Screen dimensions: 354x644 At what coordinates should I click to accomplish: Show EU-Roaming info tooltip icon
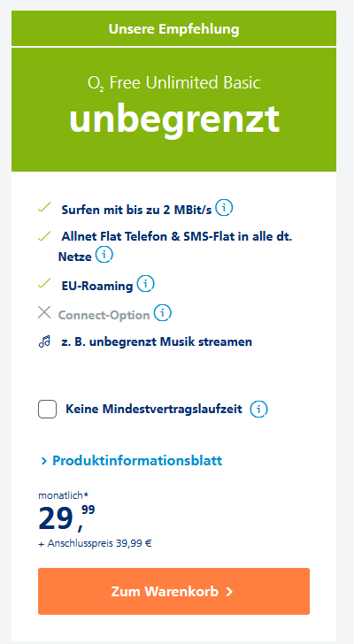coord(145,284)
